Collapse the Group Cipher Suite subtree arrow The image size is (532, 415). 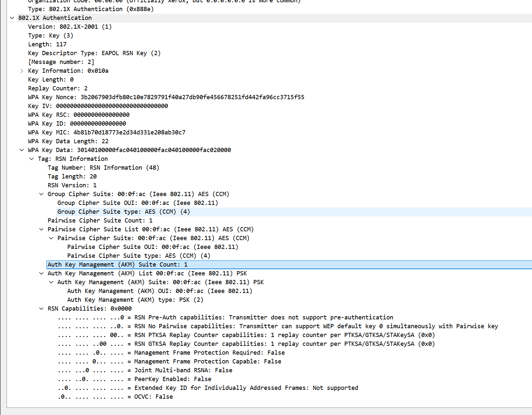click(41, 194)
